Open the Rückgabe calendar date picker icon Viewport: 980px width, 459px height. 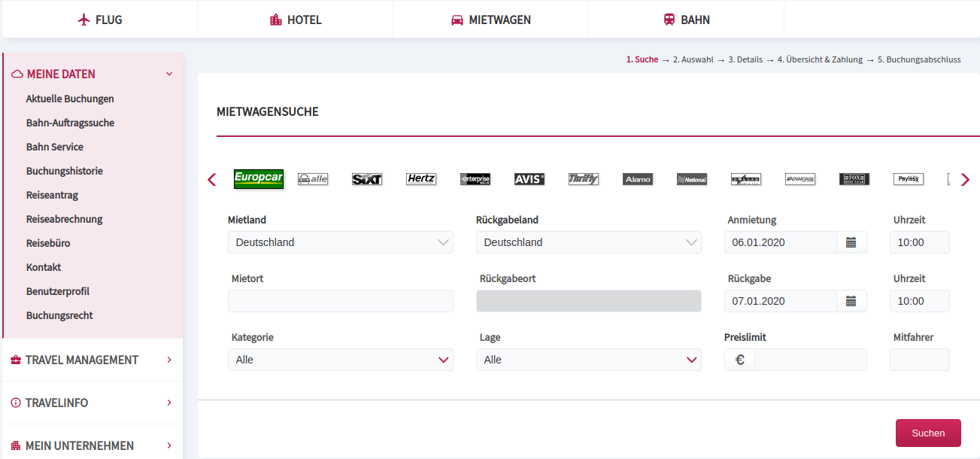[851, 301]
